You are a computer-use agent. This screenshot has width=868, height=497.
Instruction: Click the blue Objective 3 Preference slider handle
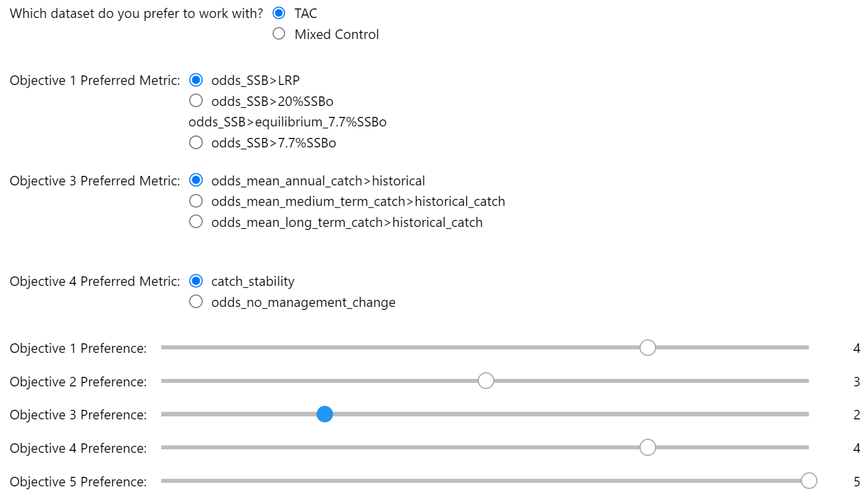(x=324, y=414)
